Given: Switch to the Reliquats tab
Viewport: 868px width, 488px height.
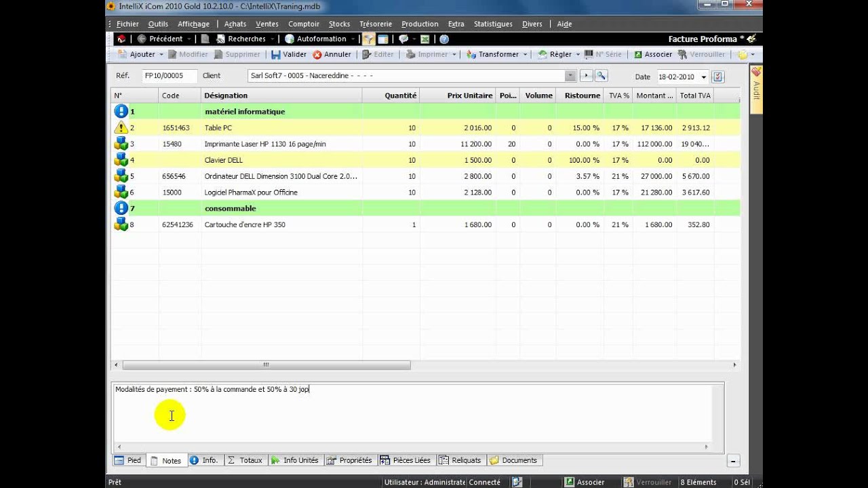Looking at the screenshot, I should pyautogui.click(x=460, y=460).
